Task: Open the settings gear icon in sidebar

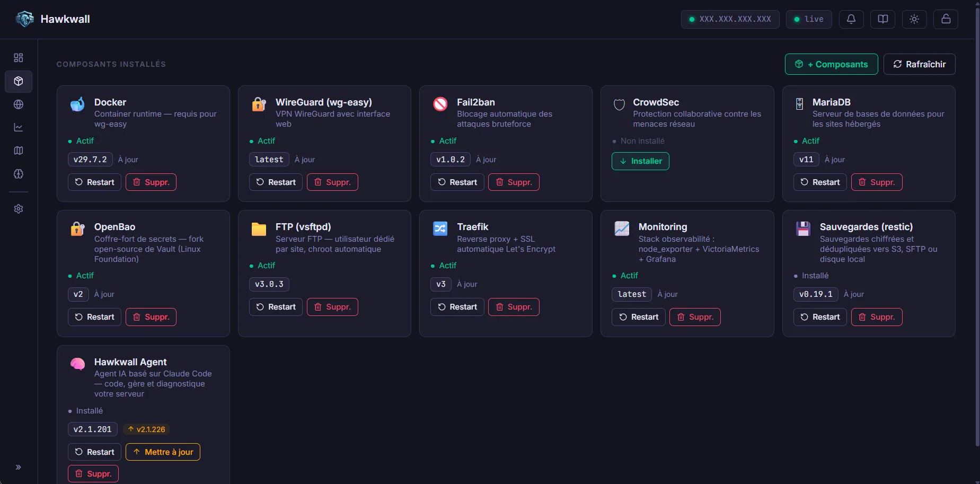Action: click(19, 209)
